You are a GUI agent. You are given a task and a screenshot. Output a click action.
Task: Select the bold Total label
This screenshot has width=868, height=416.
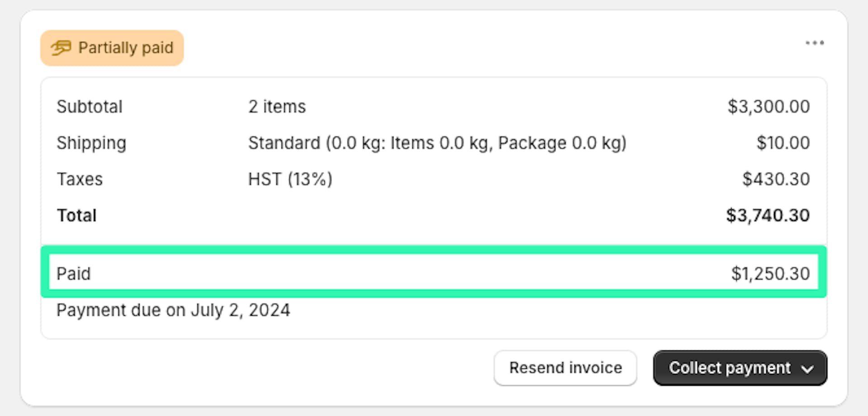(x=76, y=215)
